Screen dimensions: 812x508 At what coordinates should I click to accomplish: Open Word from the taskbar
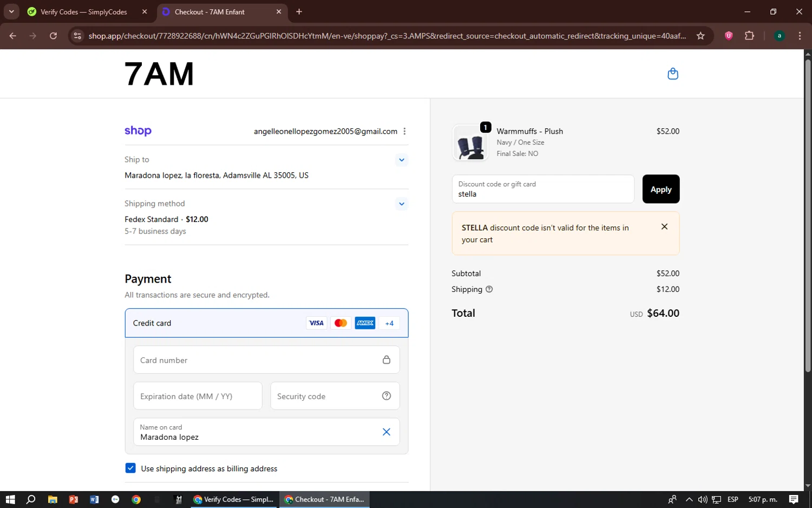(x=94, y=499)
